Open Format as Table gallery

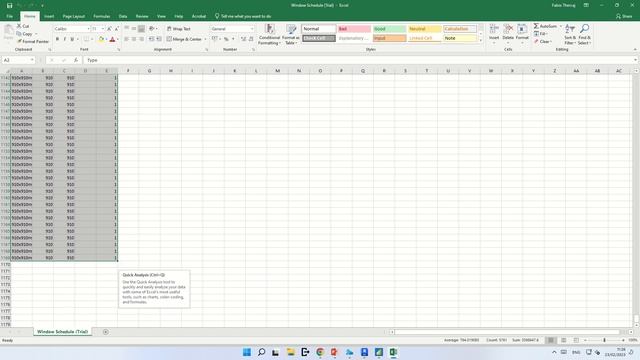click(291, 34)
